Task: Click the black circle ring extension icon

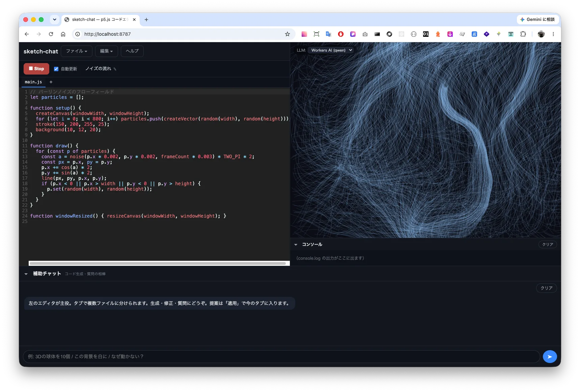Action: 389,34
